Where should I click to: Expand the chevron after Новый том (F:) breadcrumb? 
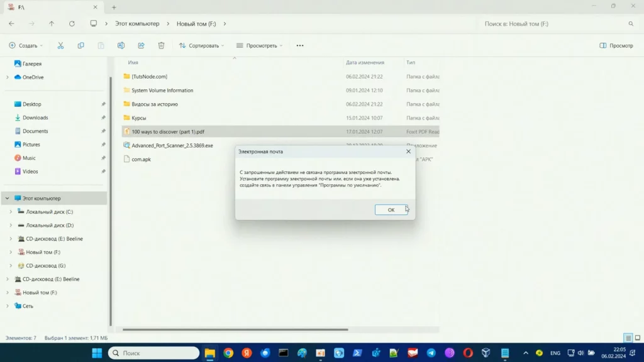[x=225, y=24]
